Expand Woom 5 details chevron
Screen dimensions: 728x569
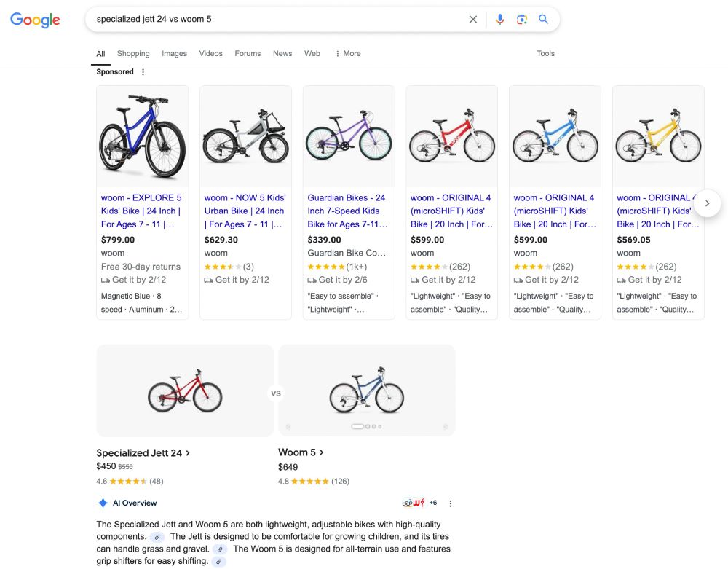pos(321,452)
